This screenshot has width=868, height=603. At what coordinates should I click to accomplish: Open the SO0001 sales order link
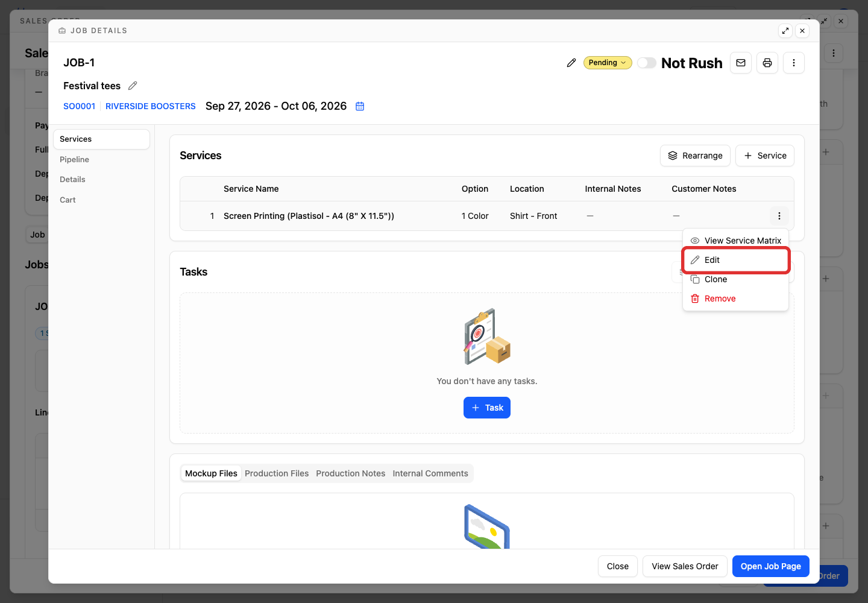pyautogui.click(x=80, y=106)
